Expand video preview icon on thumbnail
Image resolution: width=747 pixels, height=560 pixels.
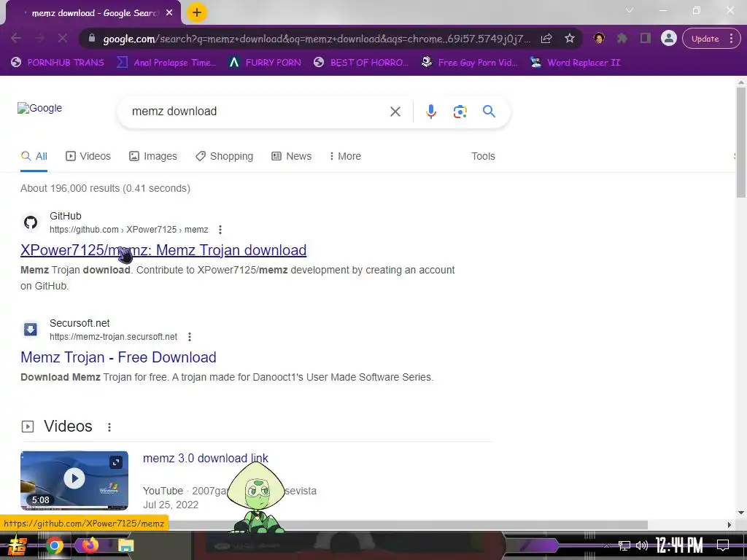116,462
